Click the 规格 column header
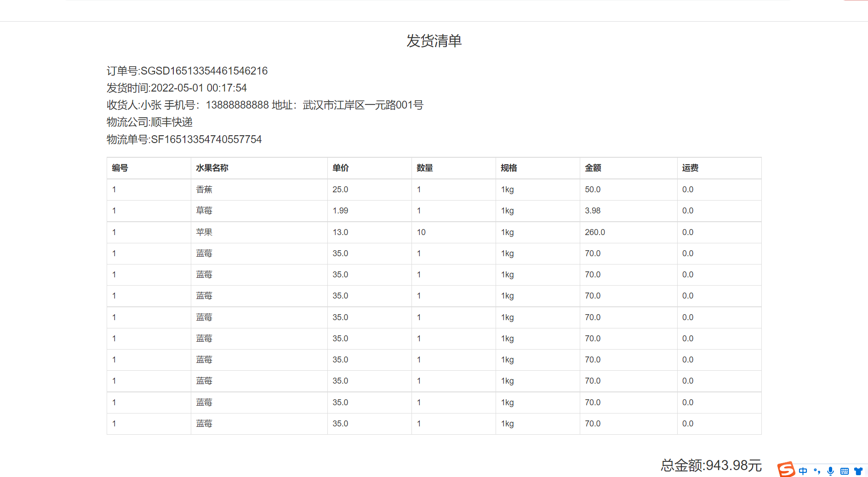 coord(538,168)
